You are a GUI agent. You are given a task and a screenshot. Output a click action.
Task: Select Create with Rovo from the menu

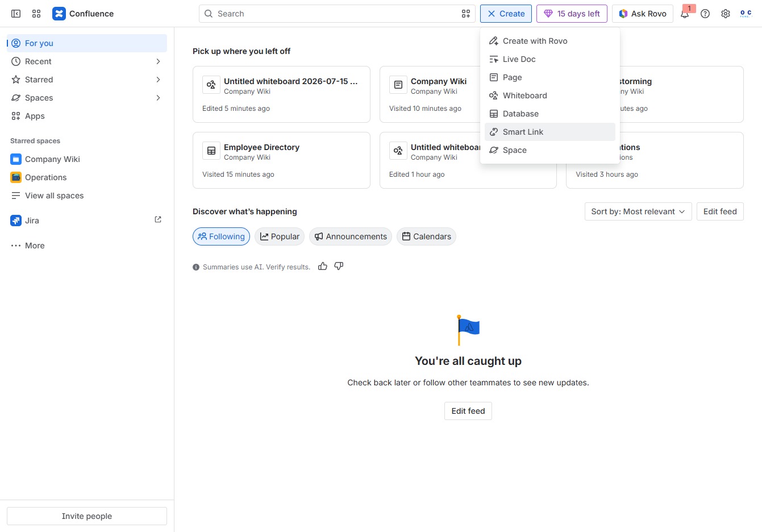click(x=550, y=41)
